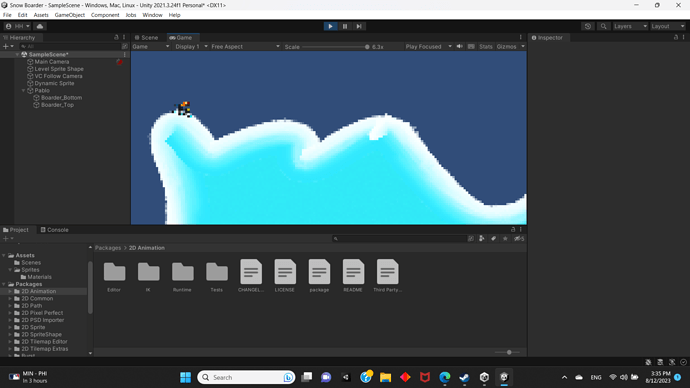This screenshot has width=690, height=388.
Task: Select the LICENSE file
Action: coord(285,276)
